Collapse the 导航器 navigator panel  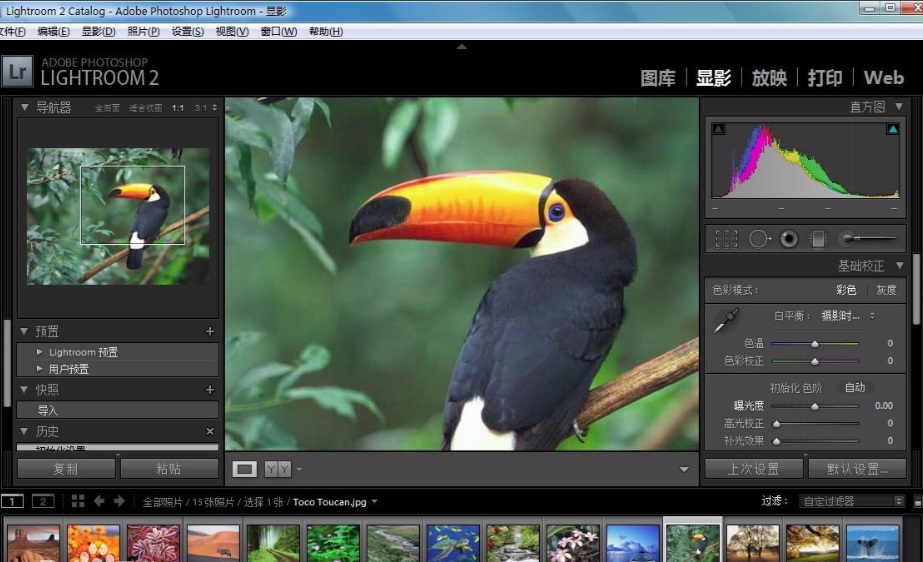coord(25,107)
